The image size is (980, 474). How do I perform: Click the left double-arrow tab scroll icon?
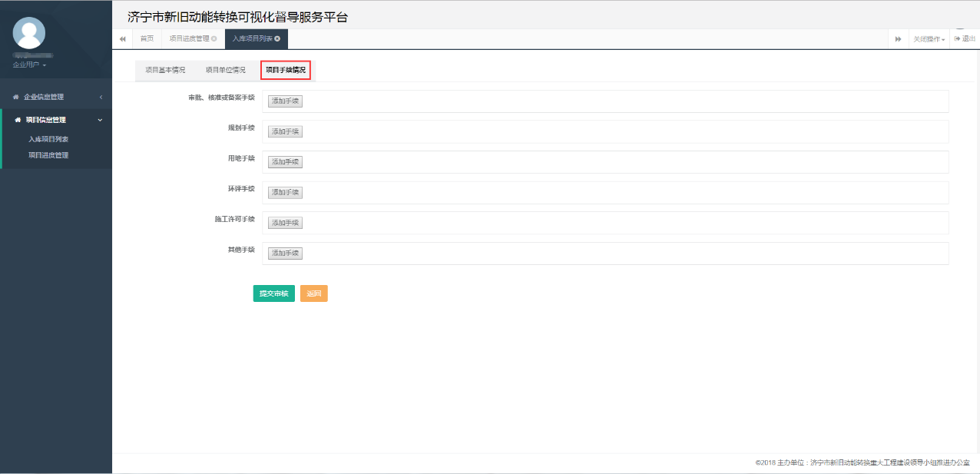click(x=122, y=38)
